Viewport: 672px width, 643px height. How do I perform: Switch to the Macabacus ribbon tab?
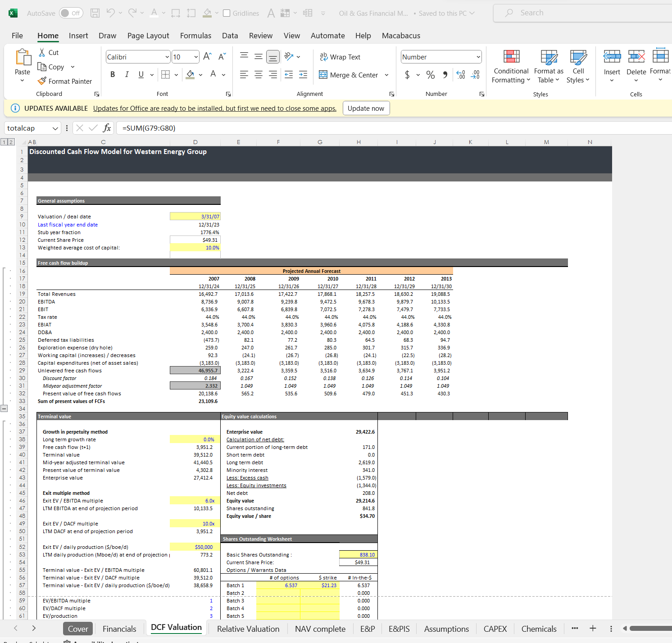pos(400,36)
